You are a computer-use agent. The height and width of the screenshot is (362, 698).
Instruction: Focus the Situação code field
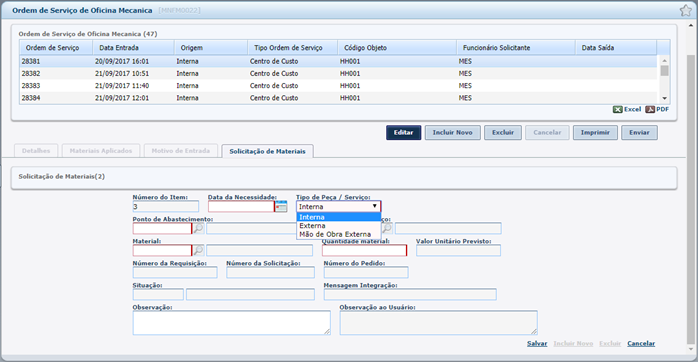click(158, 294)
